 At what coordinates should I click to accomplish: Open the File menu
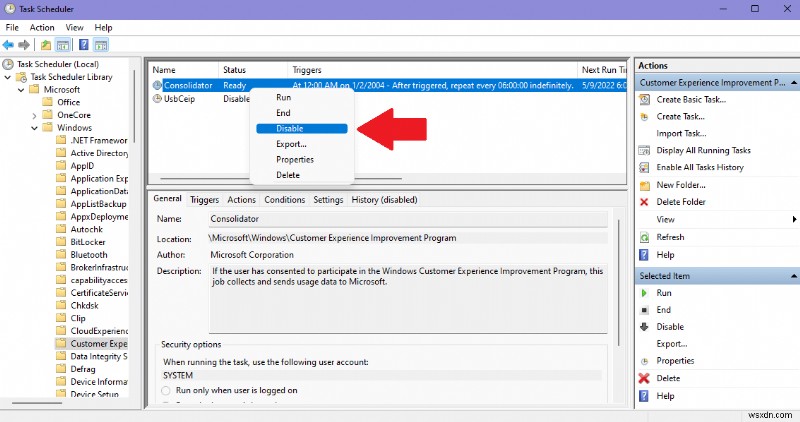pyautogui.click(x=12, y=28)
